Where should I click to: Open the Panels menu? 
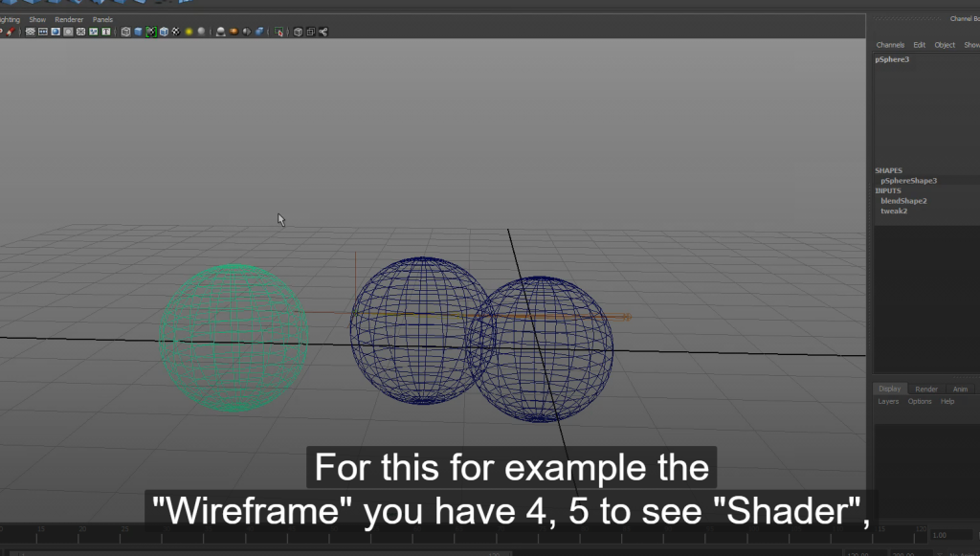(102, 20)
